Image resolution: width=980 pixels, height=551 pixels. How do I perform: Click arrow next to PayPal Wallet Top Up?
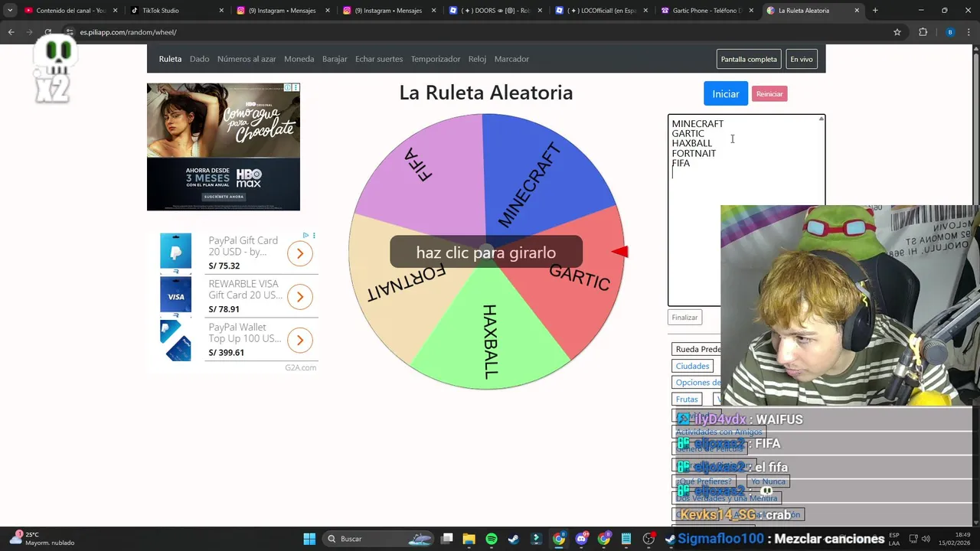click(x=300, y=340)
